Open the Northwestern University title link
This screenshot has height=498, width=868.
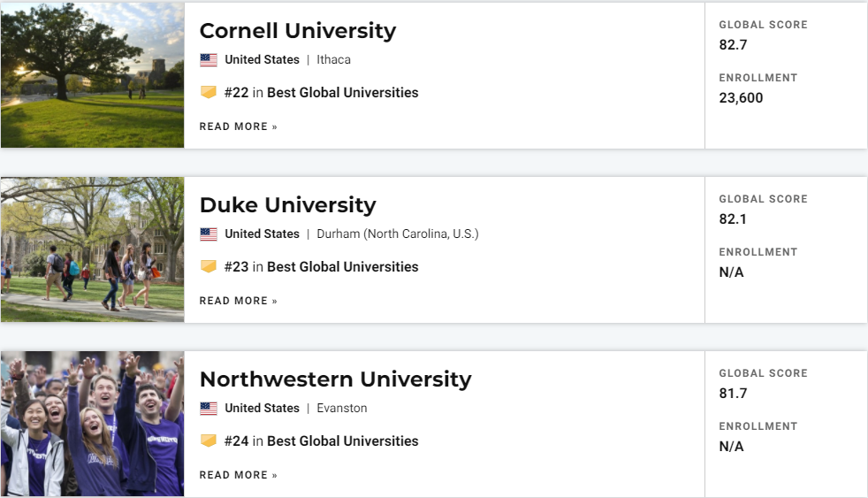pos(335,379)
